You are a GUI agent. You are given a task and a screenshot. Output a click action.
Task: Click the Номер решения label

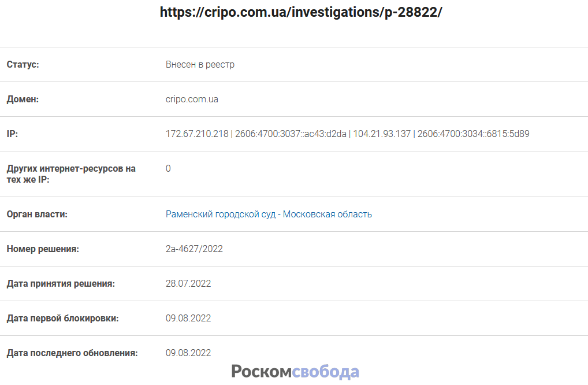tap(43, 249)
